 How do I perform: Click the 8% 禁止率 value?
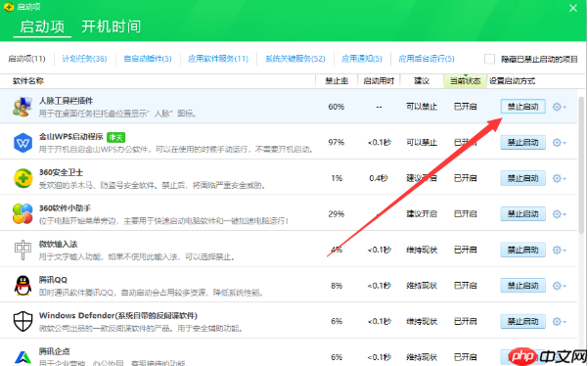pos(337,286)
